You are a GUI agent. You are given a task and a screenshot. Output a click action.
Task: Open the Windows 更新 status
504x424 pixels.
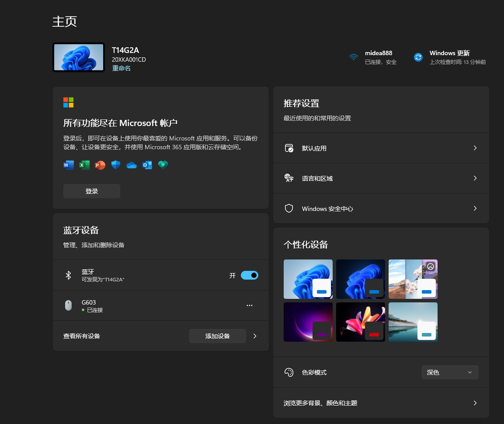pyautogui.click(x=450, y=57)
